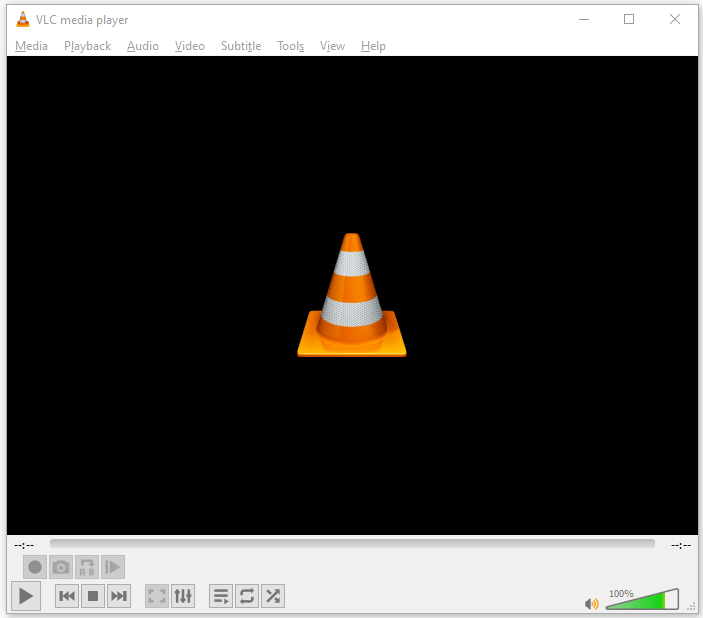Open the Video menu

[190, 46]
